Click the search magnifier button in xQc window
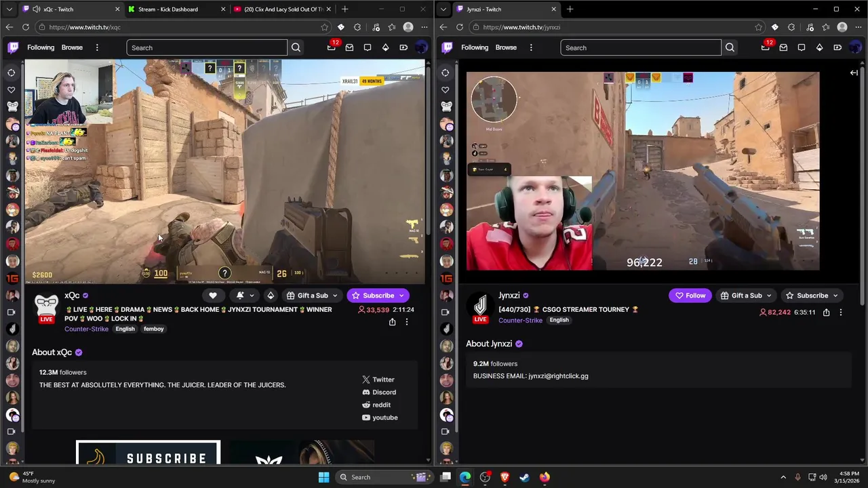 296,47
